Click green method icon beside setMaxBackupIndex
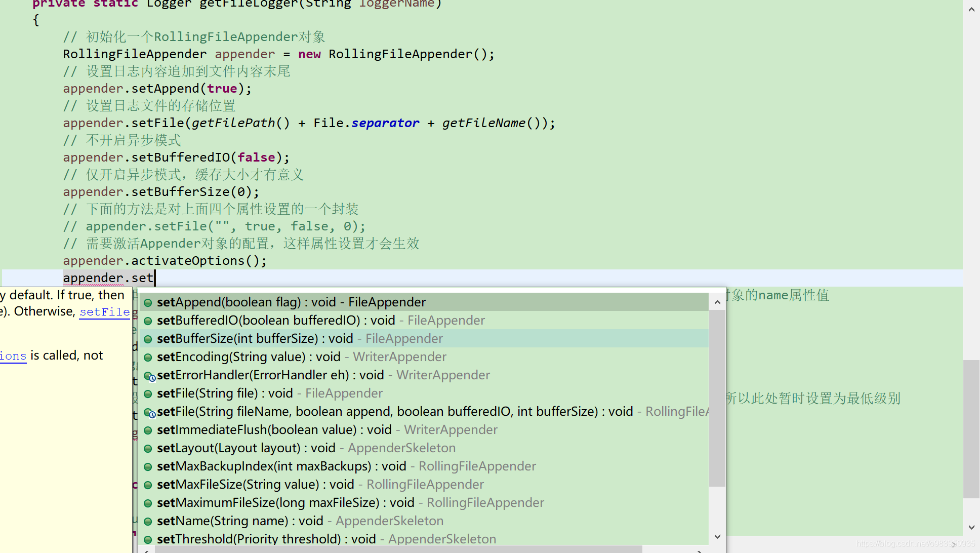The image size is (980, 553). tap(148, 467)
